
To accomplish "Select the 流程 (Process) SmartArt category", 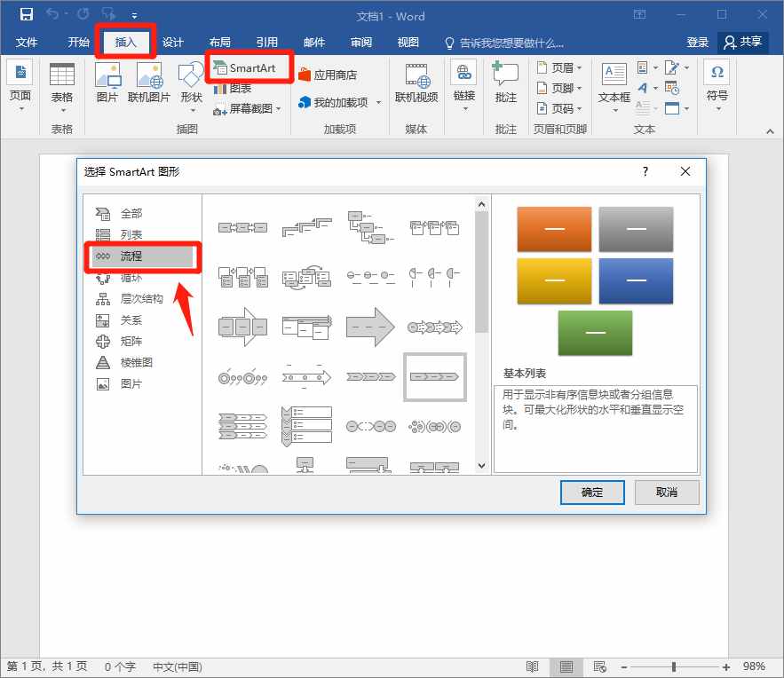I will [x=142, y=256].
